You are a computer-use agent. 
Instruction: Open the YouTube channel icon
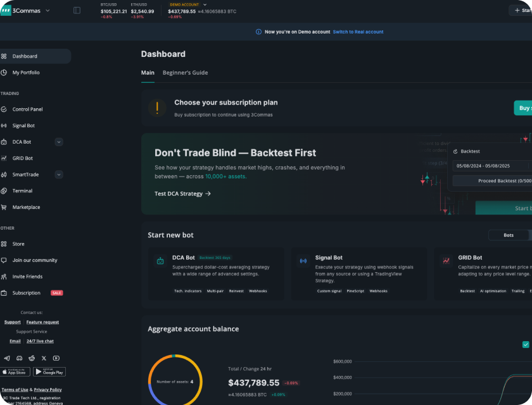pos(56,358)
